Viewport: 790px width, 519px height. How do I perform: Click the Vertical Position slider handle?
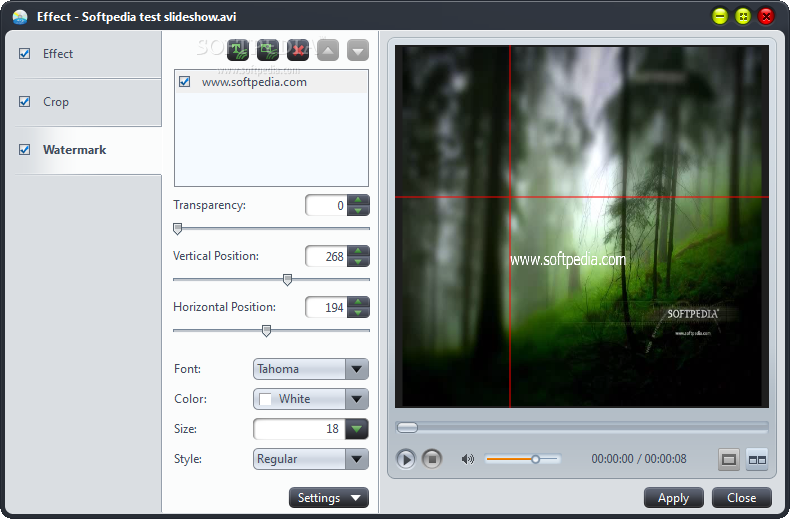[x=287, y=280]
